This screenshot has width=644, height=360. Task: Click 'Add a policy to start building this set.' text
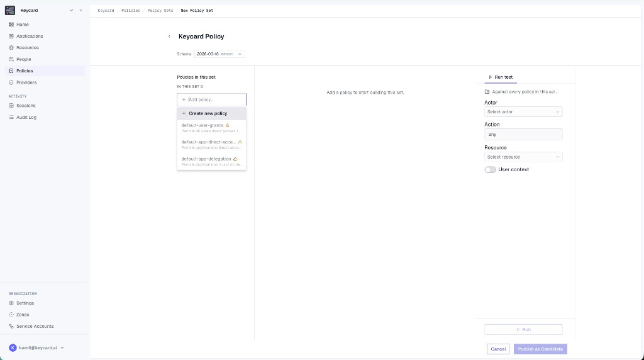[x=365, y=93]
